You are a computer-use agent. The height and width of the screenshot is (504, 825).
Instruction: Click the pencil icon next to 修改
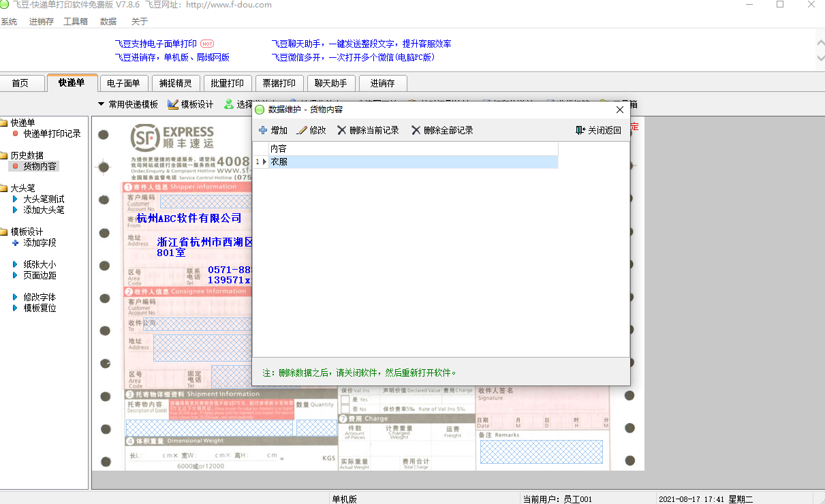pyautogui.click(x=302, y=130)
